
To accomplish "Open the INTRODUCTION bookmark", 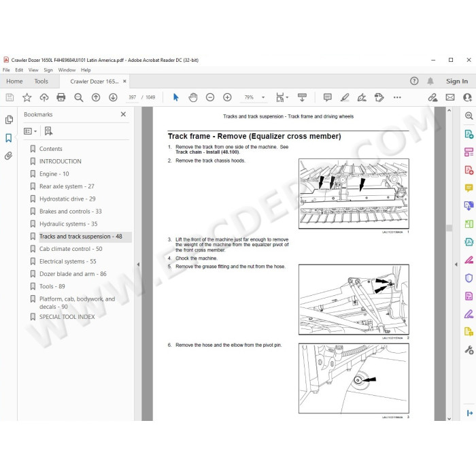I will click(60, 161).
